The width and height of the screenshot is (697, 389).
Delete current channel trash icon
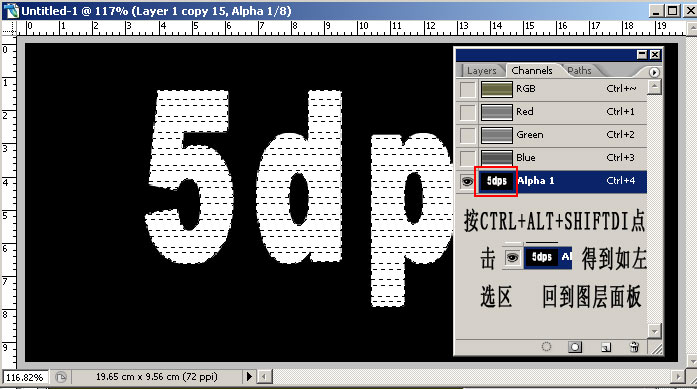point(635,347)
